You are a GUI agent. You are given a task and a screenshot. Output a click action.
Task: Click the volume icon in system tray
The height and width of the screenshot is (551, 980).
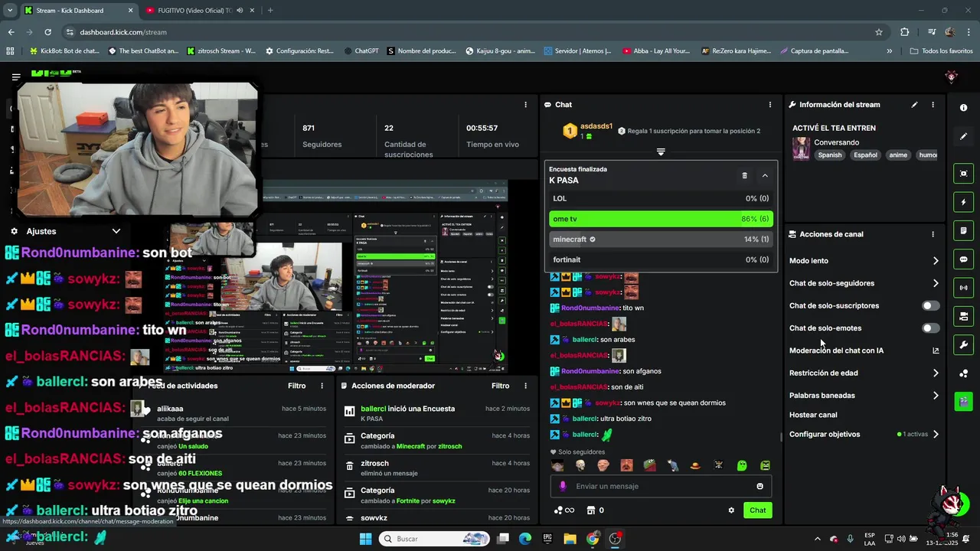[x=900, y=539]
